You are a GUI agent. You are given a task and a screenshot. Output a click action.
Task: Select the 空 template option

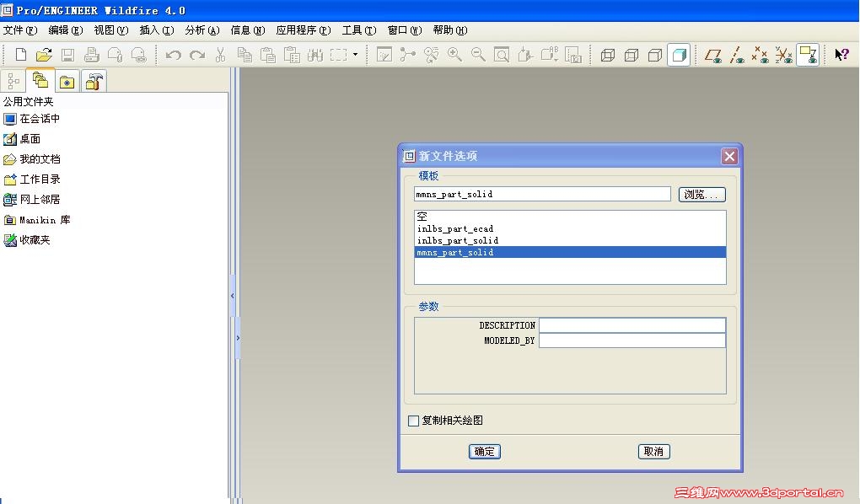point(570,216)
